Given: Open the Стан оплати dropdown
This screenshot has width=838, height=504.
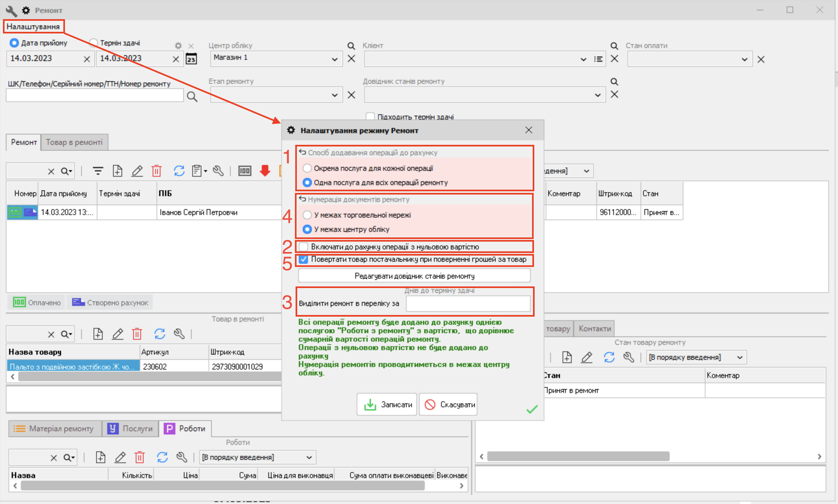Looking at the screenshot, I should pos(744,59).
